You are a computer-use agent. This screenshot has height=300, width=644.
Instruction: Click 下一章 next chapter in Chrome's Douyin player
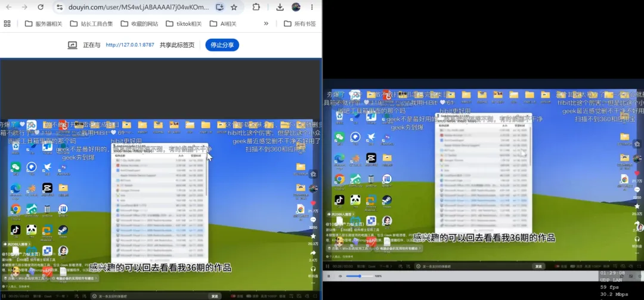click(61, 296)
